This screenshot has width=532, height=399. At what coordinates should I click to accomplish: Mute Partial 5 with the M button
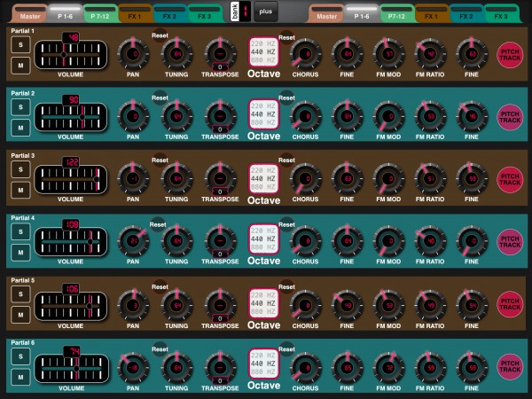(20, 315)
